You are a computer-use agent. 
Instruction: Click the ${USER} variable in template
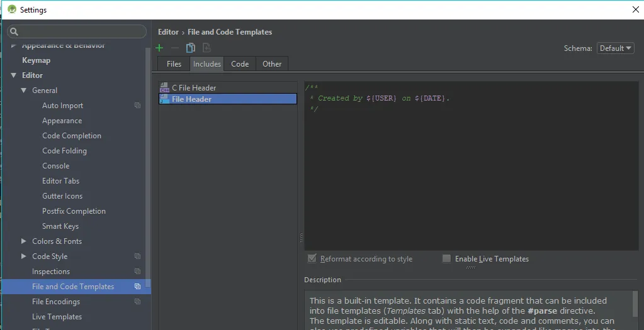coord(381,99)
